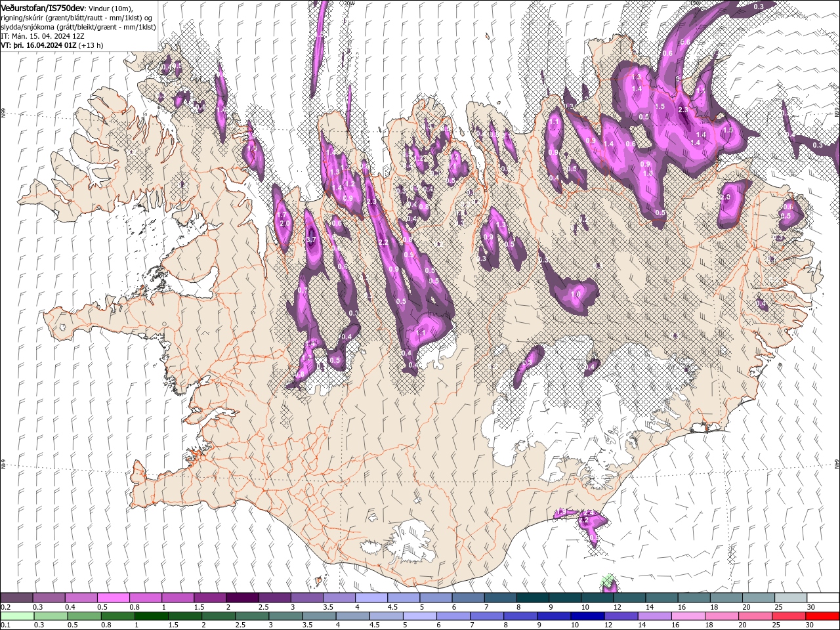Viewport: 840px width, 630px height.
Task: Click the bright pink snow swatch between 0.5 and 0.8
Action: coord(113,598)
